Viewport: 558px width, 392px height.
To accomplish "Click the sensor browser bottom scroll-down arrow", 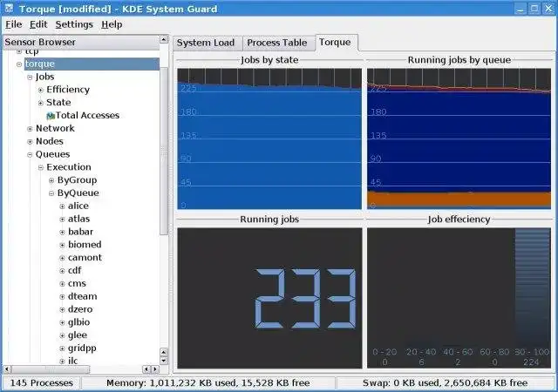I will (x=164, y=361).
